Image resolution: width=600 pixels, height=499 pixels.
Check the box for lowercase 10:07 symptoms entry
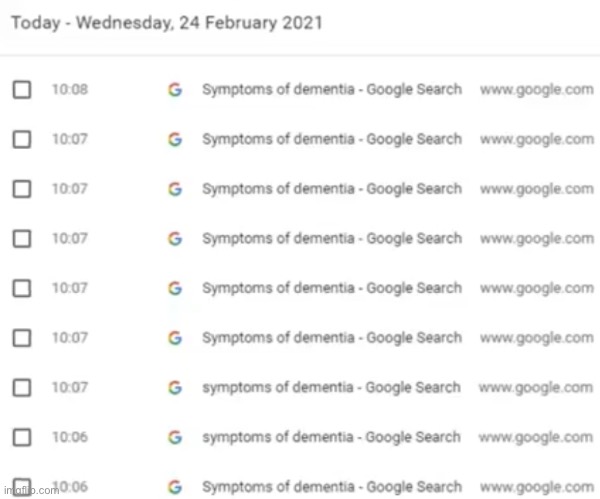pyautogui.click(x=21, y=387)
